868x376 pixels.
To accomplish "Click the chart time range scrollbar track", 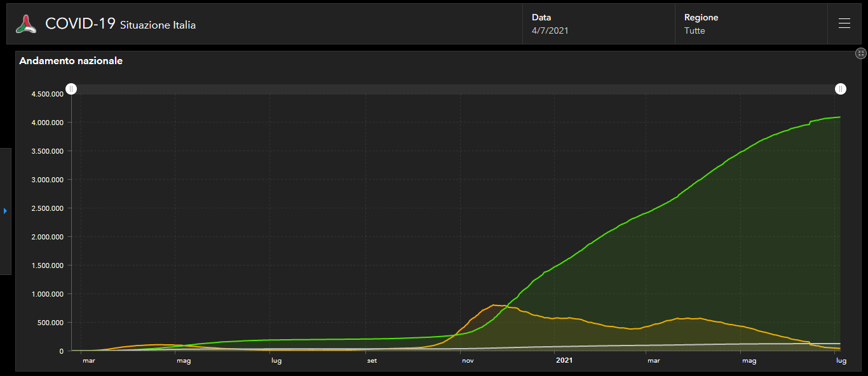I will (456, 89).
